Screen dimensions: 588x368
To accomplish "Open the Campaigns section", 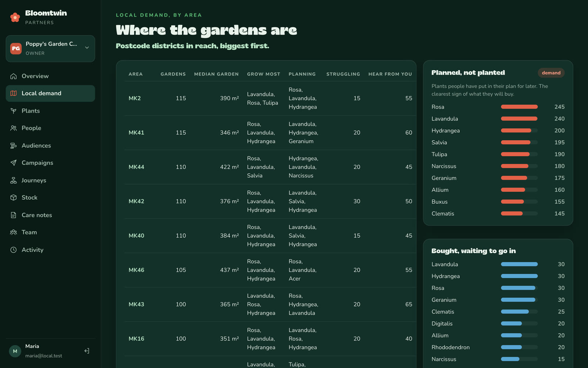I will tap(50, 163).
